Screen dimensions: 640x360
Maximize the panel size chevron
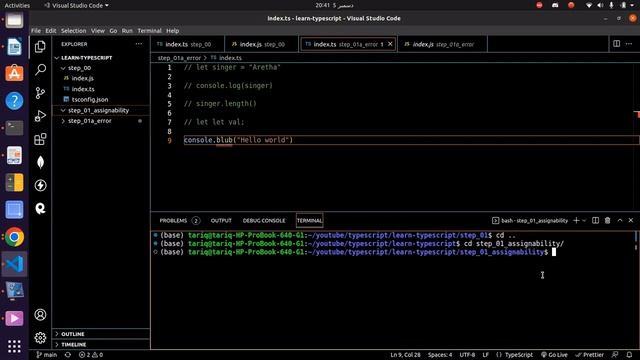click(620, 220)
